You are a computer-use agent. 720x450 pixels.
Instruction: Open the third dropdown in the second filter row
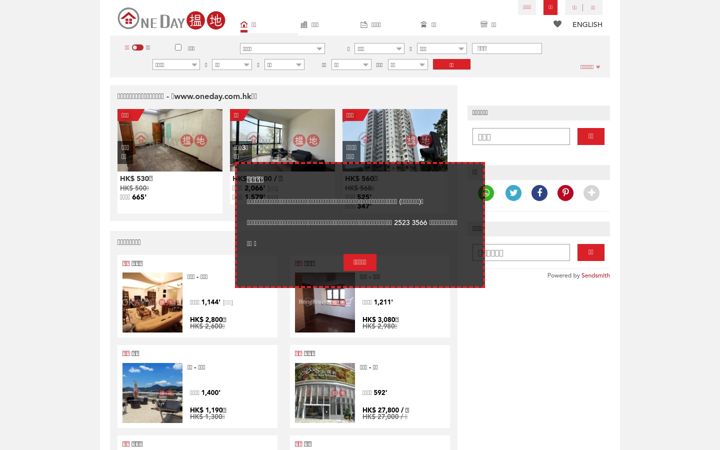tap(284, 65)
